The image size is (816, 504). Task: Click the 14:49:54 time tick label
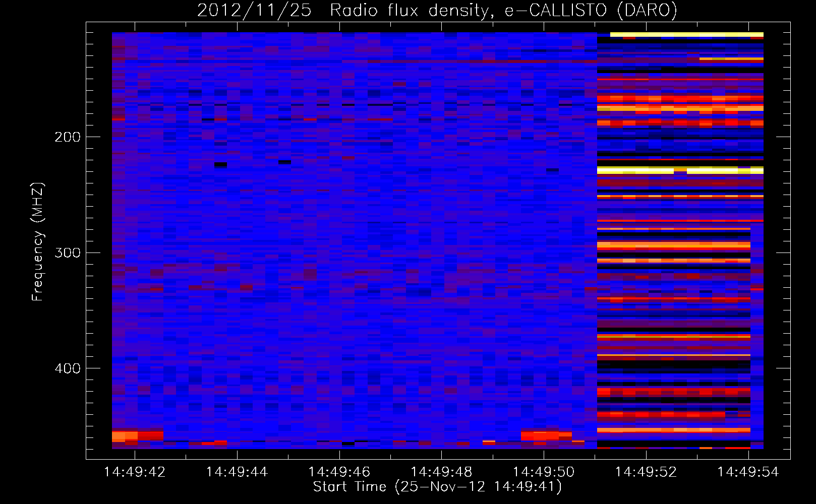[748, 472]
